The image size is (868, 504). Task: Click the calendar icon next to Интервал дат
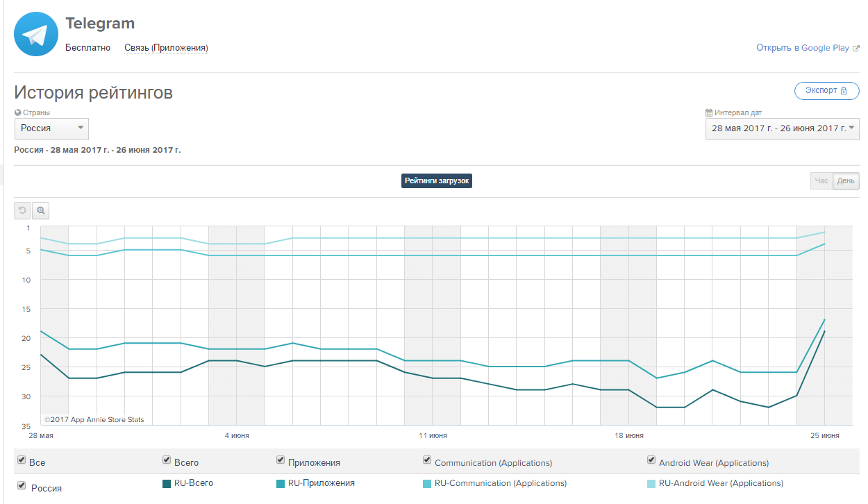pos(709,112)
